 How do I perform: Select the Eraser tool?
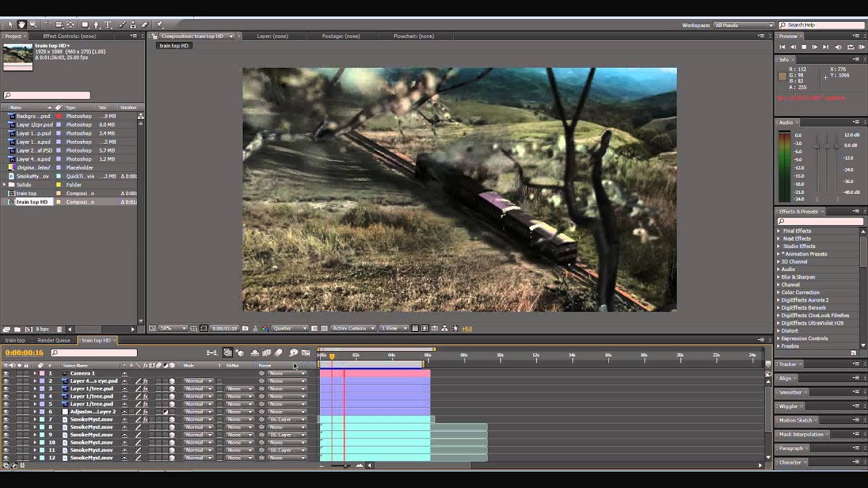(144, 24)
